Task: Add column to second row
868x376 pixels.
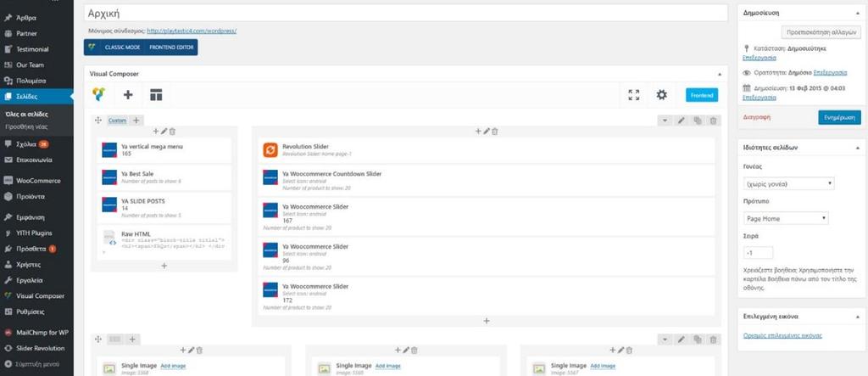Action: point(132,339)
